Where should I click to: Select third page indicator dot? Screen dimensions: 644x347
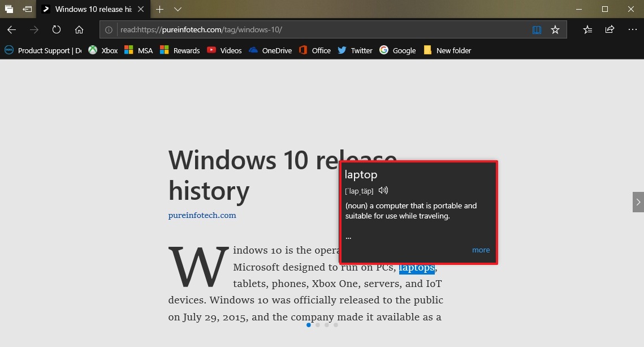[326, 325]
